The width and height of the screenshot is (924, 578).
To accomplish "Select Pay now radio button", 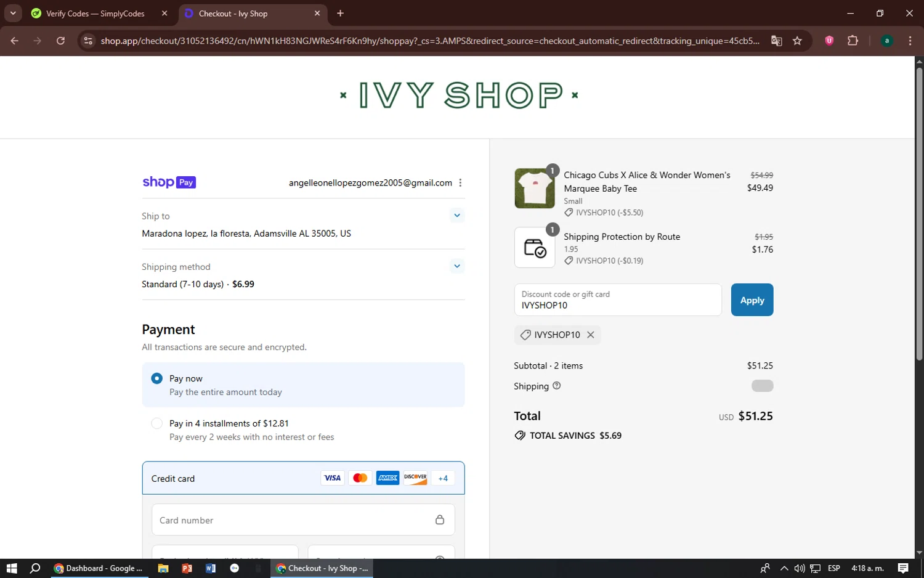I will pyautogui.click(x=156, y=378).
